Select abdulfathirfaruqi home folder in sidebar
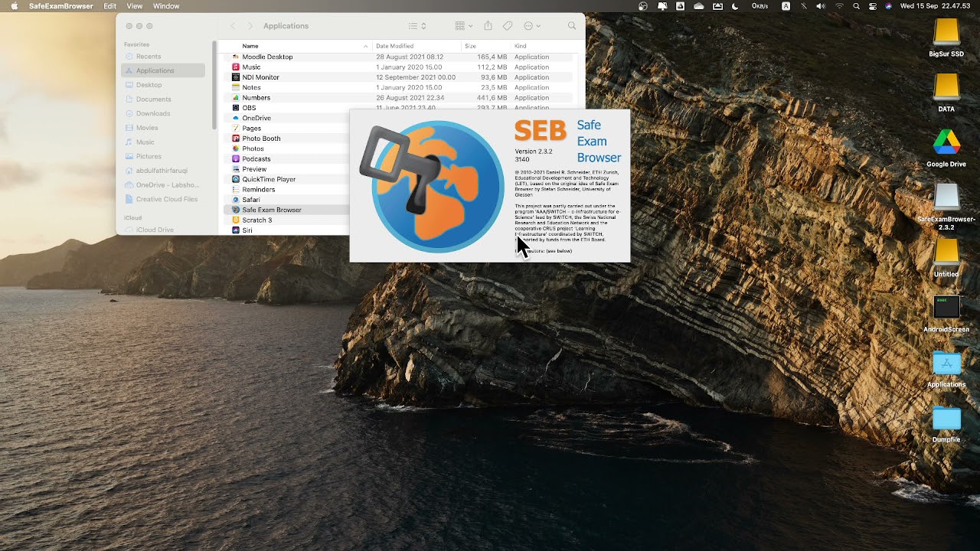The image size is (980, 551). point(162,171)
